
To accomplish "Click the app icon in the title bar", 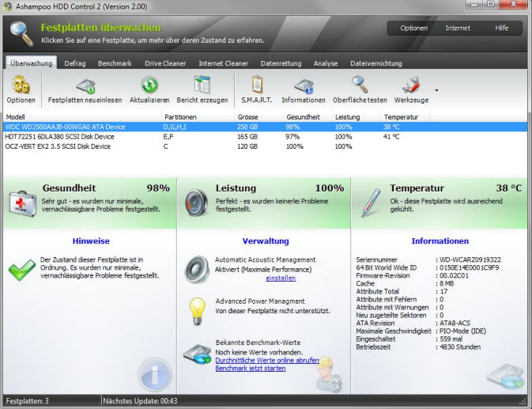I will click(7, 6).
